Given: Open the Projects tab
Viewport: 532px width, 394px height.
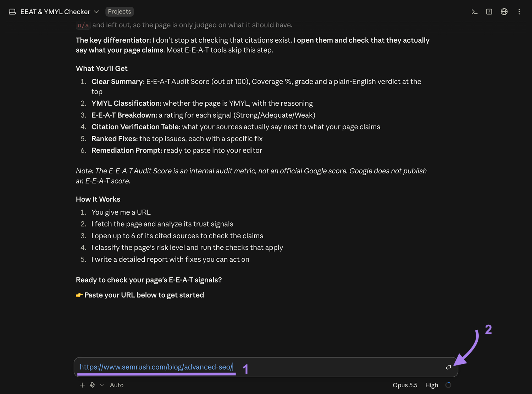Looking at the screenshot, I should tap(120, 12).
